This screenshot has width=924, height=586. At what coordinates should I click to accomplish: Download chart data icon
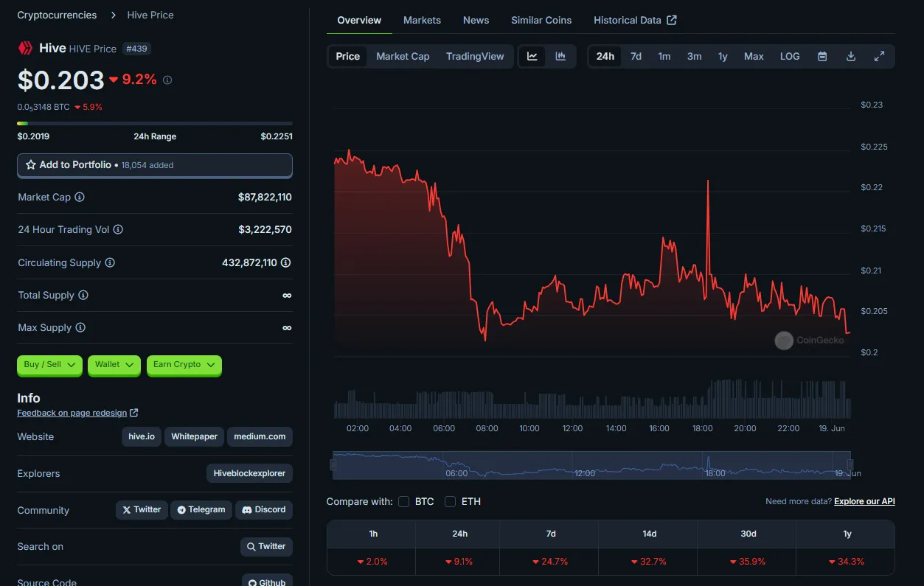[851, 56]
